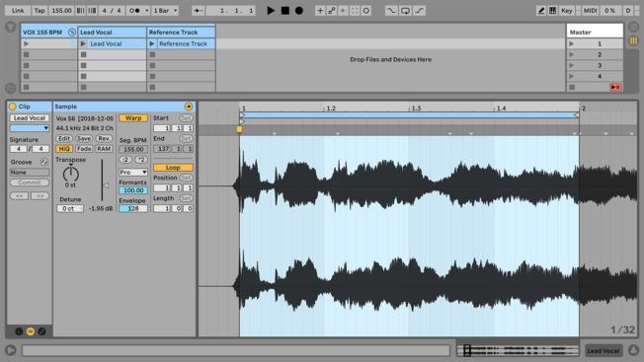The image size is (644, 362).
Task: Click the Capture new scene dotted-square icon
Action: pos(355,11)
